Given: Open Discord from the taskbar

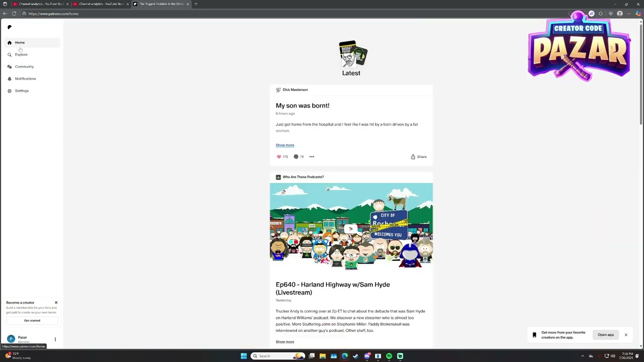Looking at the screenshot, I should pos(367,356).
